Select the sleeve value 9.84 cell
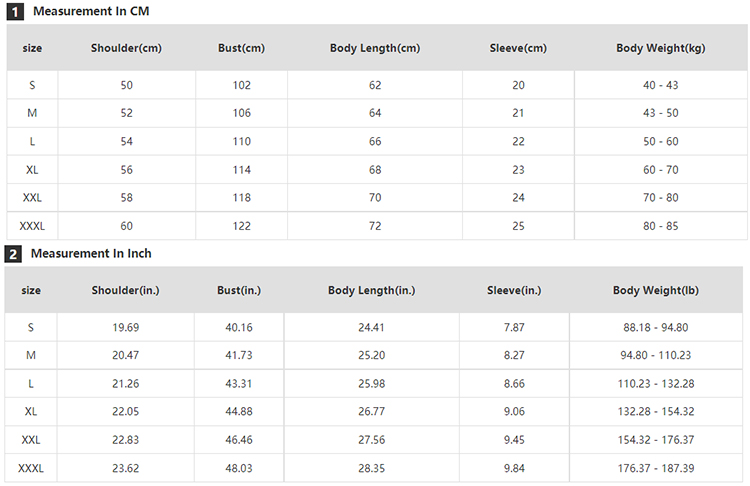750x486 pixels. (x=514, y=468)
